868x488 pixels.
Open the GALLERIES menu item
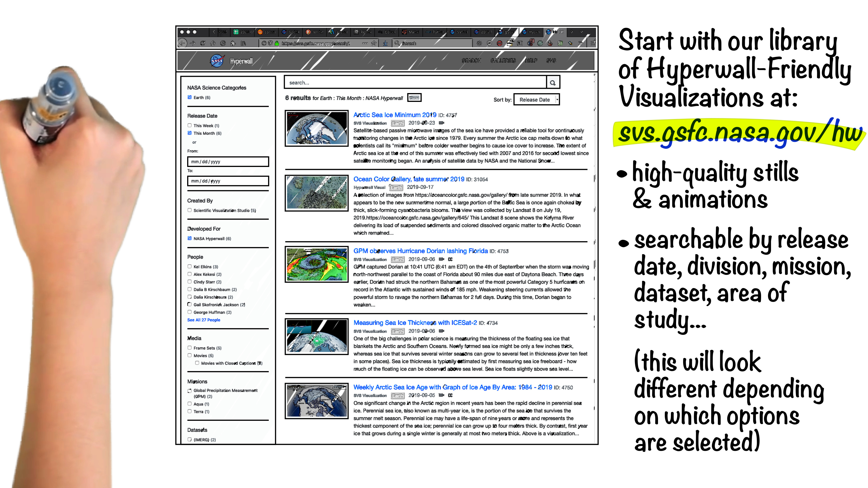tap(503, 61)
